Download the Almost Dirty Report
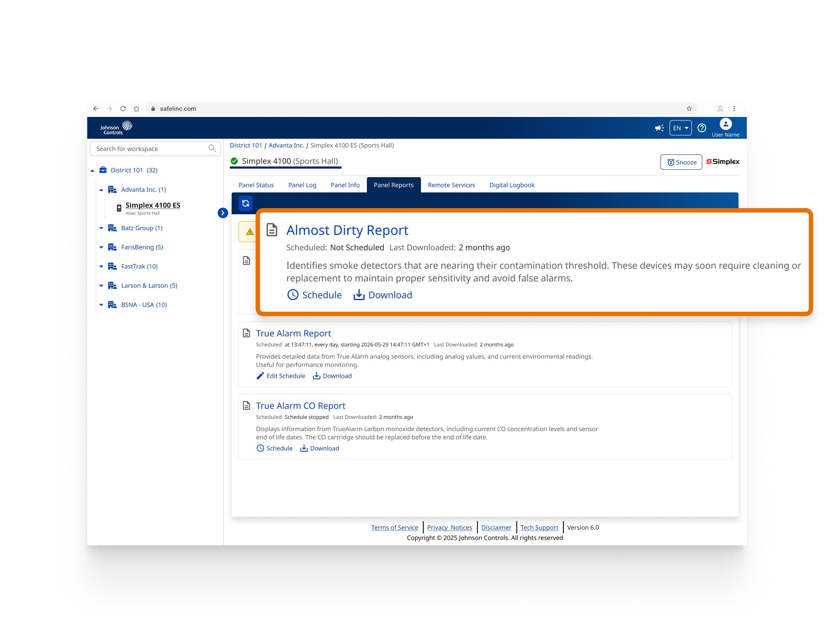Image resolution: width=831 pixels, height=644 pixels. pos(383,295)
